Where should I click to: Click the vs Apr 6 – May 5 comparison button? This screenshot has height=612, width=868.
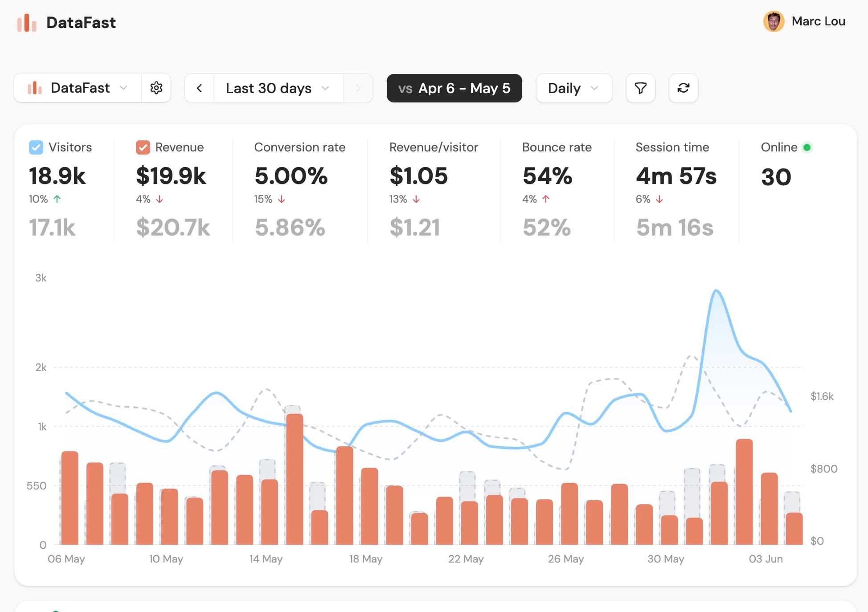click(x=454, y=88)
